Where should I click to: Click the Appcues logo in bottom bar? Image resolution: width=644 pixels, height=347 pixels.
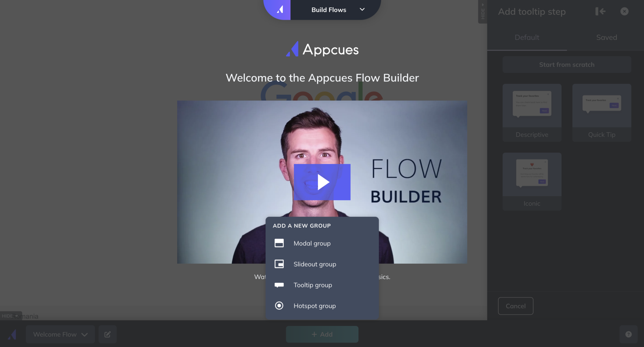pos(12,334)
